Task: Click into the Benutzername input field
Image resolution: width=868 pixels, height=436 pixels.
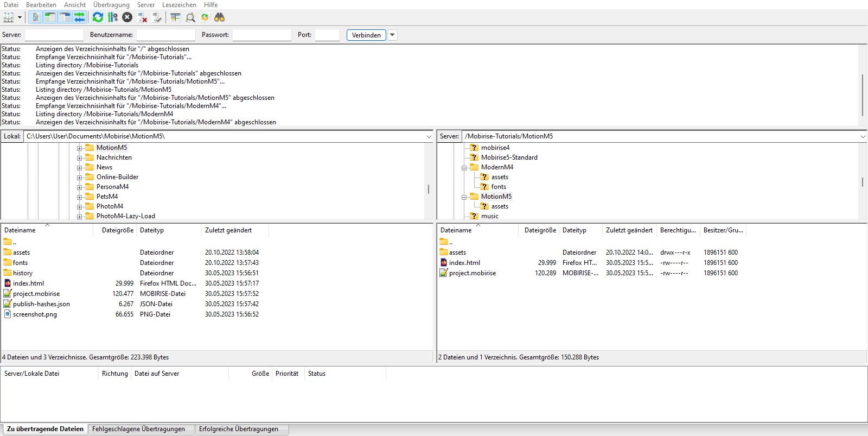Action: 165,35
